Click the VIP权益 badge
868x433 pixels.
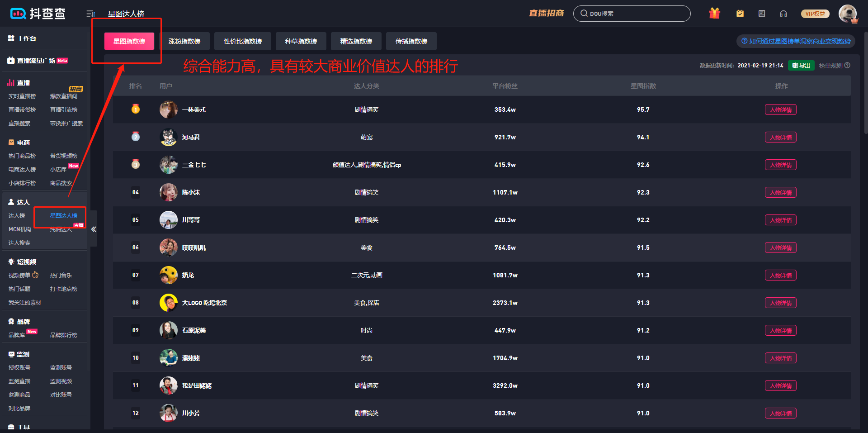pos(815,14)
